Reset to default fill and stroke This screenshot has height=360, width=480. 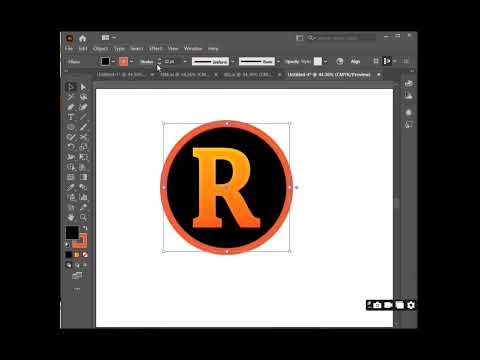click(x=68, y=245)
